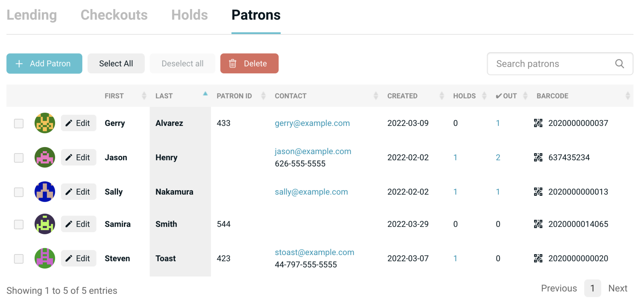Open sally@example.com email link
Screen dimensions: 644x307
tap(311, 191)
